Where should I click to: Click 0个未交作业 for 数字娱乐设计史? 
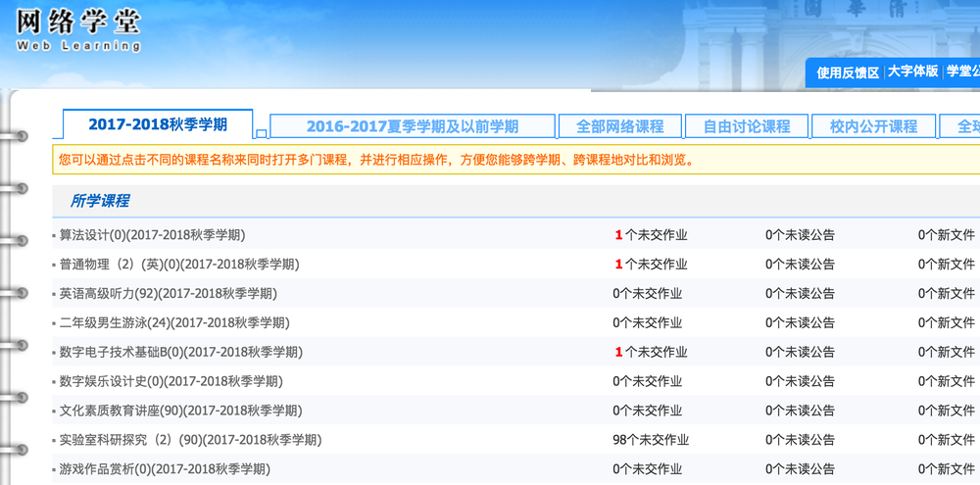click(648, 381)
